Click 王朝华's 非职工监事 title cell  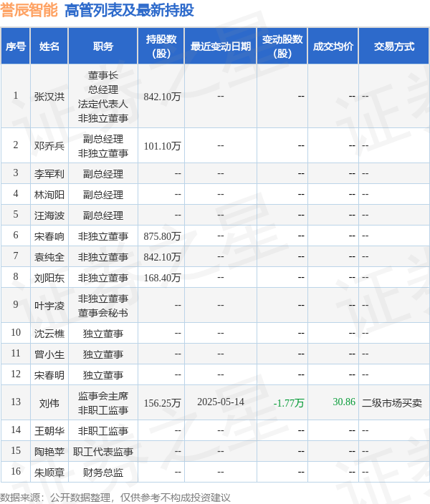pos(103,431)
